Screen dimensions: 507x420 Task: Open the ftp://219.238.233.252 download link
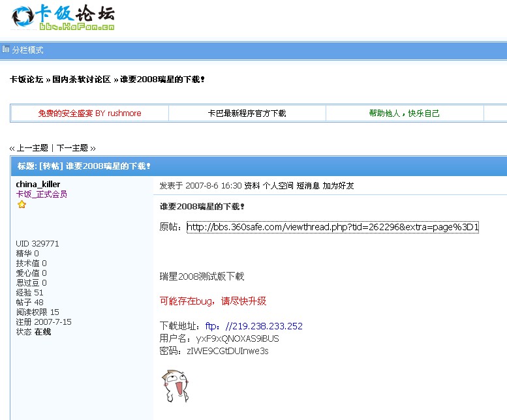254,326
